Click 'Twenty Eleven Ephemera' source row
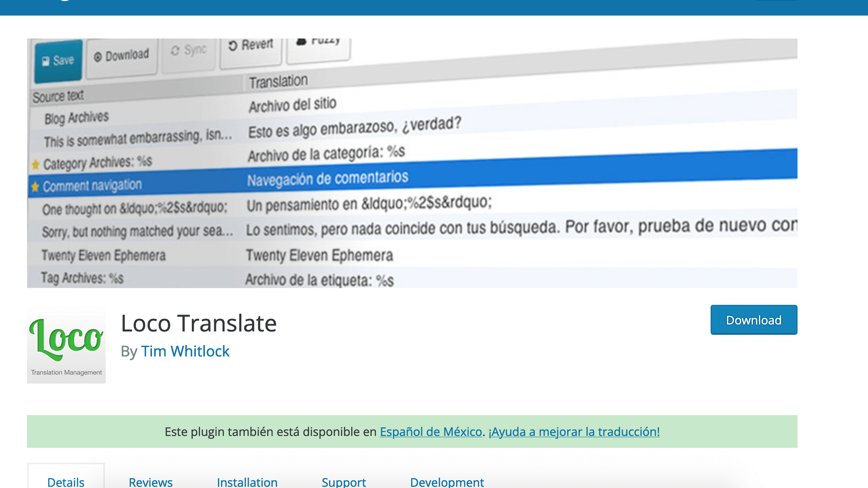This screenshot has width=868, height=488. (x=104, y=255)
